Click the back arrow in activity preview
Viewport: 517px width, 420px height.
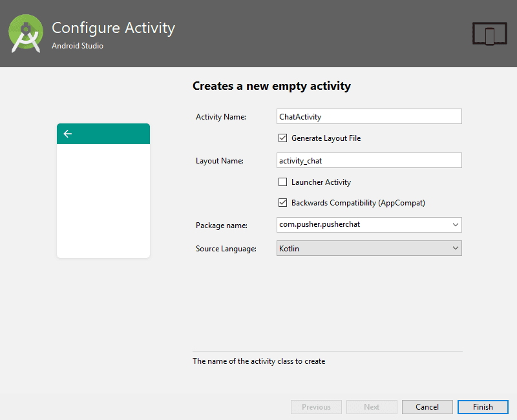67,134
